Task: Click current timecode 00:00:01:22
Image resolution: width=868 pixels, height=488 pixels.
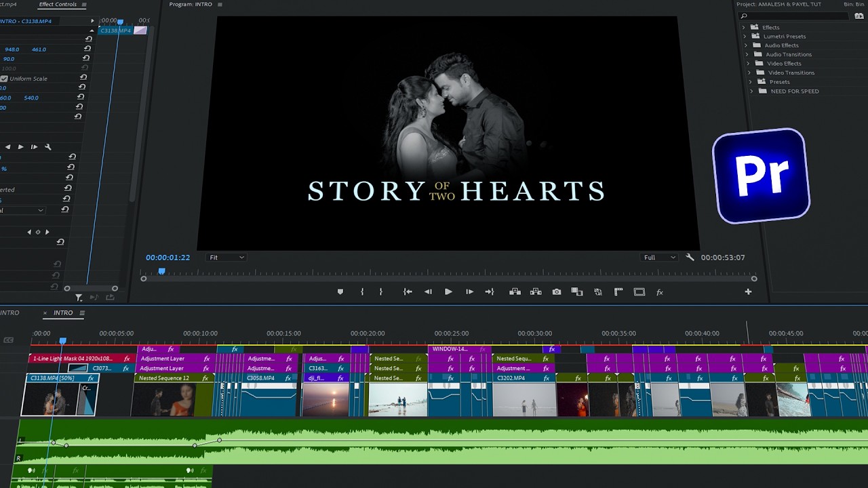Action: [167, 258]
